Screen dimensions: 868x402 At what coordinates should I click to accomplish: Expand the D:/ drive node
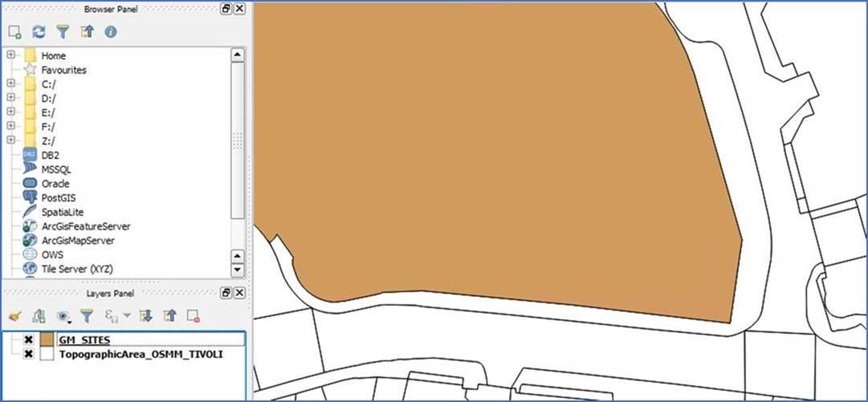[x=10, y=98]
